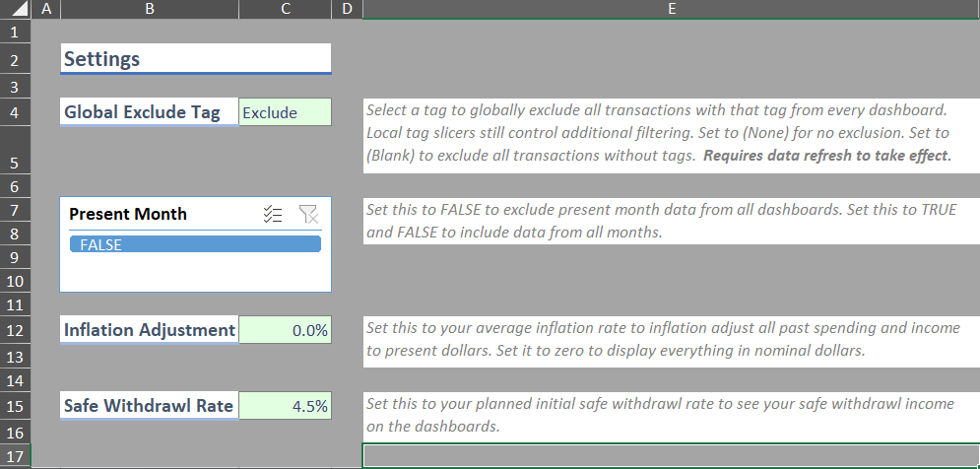Viewport: 980px width, 469px height.
Task: Select row 3 header
Action: pos(15,87)
